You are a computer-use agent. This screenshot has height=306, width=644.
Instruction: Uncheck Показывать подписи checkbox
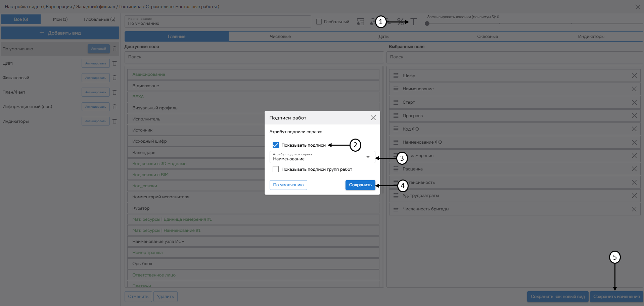pos(276,145)
